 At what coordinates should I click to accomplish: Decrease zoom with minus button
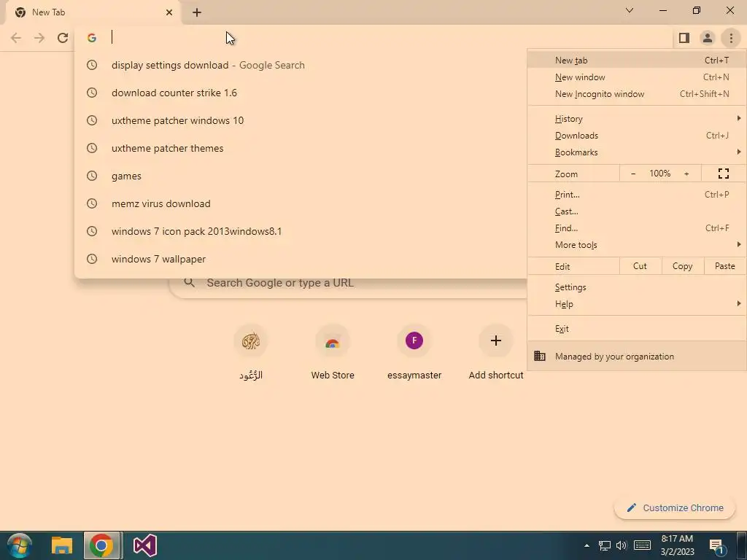pyautogui.click(x=633, y=174)
